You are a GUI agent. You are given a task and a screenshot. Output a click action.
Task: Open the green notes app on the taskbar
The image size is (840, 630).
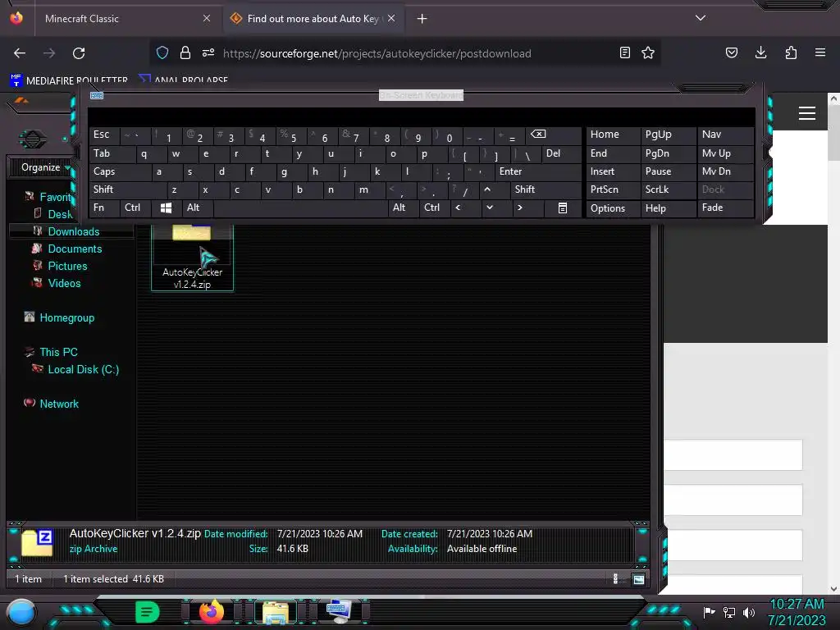tap(148, 611)
